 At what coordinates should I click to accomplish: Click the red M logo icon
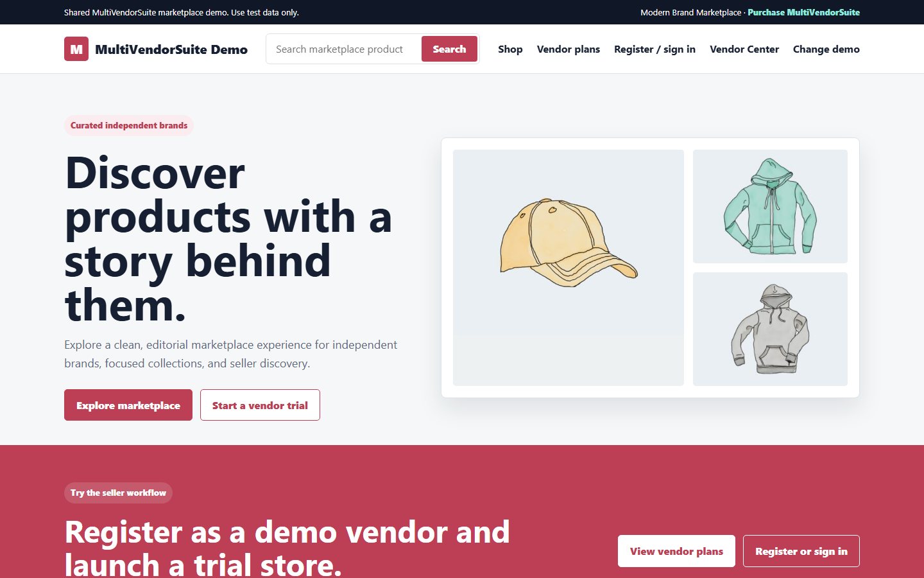coord(76,49)
